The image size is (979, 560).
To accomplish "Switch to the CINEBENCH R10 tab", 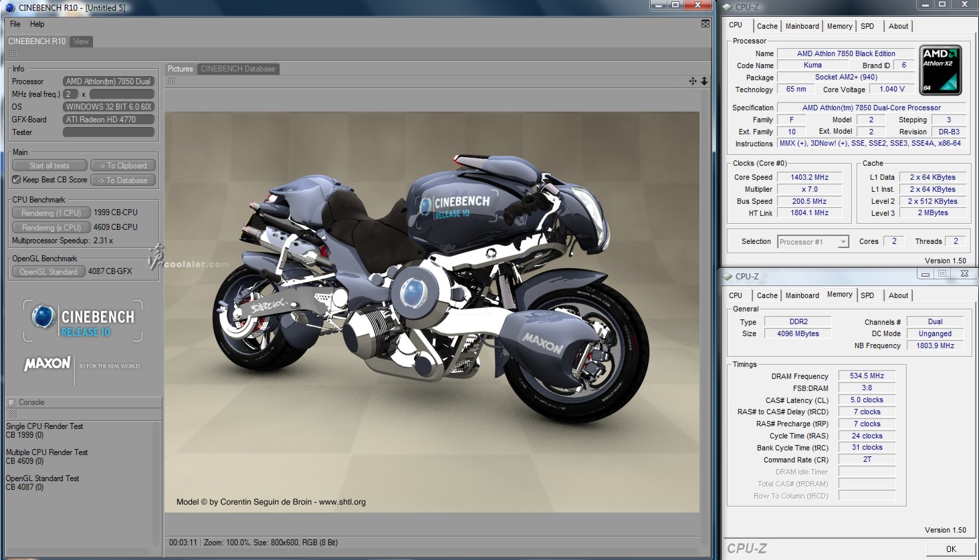I will pyautogui.click(x=37, y=41).
